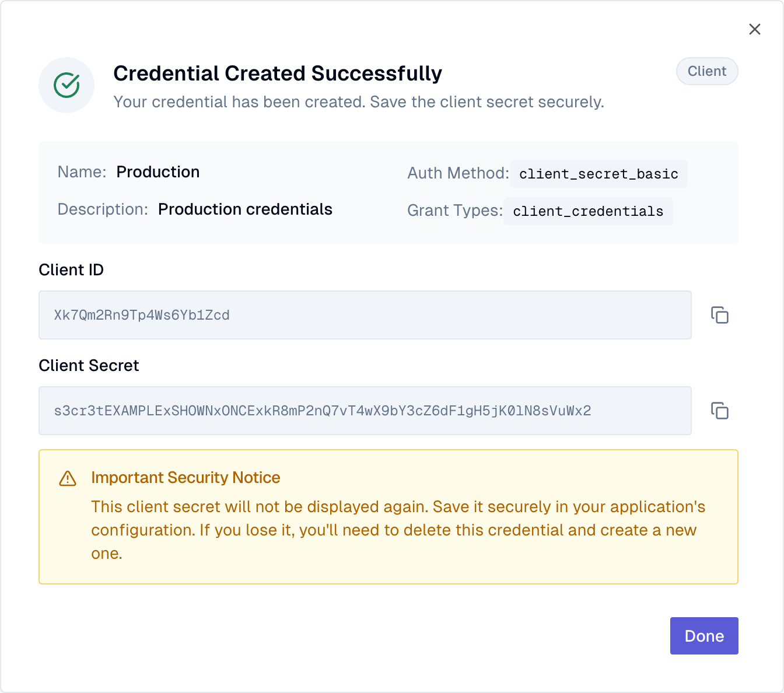
Task: Click the Done button
Action: pos(704,636)
